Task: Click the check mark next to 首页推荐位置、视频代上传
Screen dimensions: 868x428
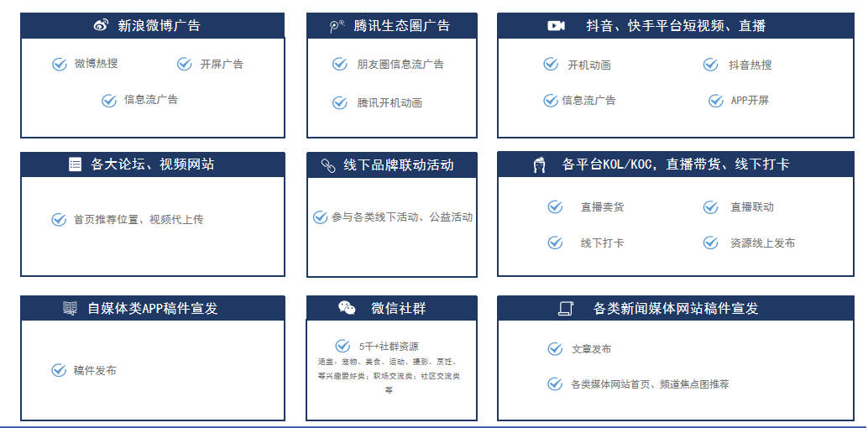Action: tap(59, 220)
